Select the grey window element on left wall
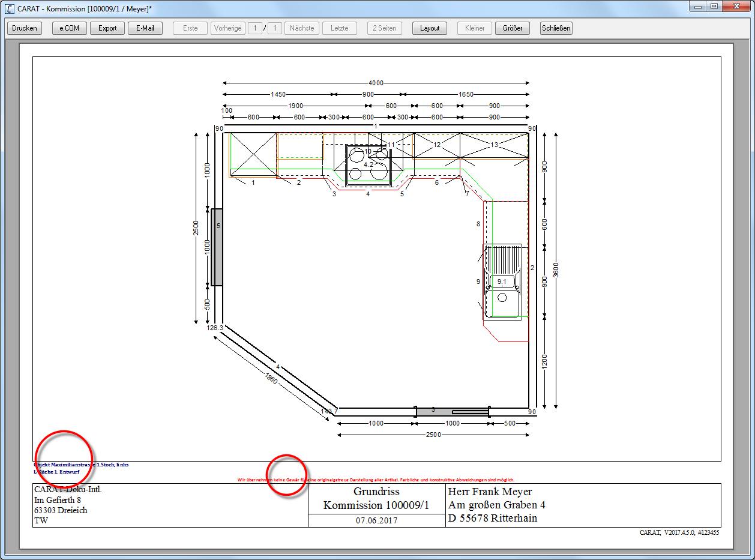The width and height of the screenshot is (755, 560). (x=217, y=247)
